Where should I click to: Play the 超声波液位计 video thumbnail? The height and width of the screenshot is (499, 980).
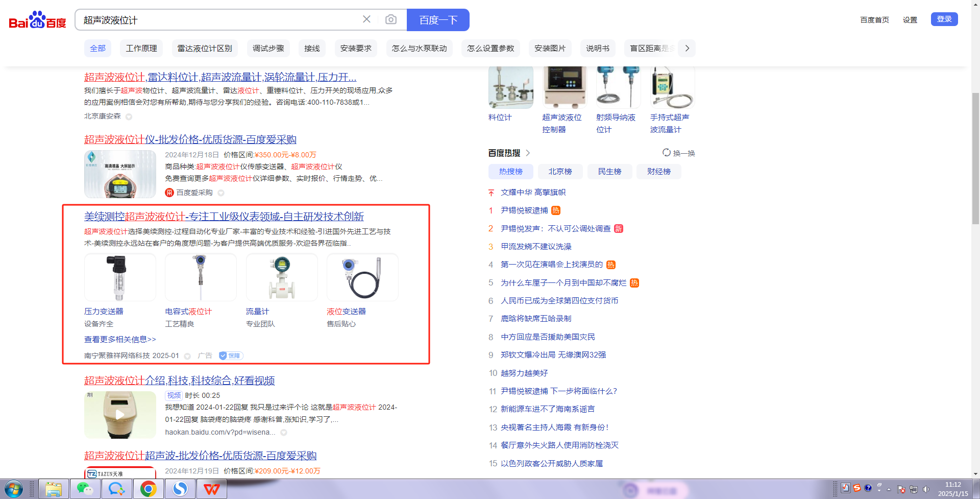[x=120, y=415]
